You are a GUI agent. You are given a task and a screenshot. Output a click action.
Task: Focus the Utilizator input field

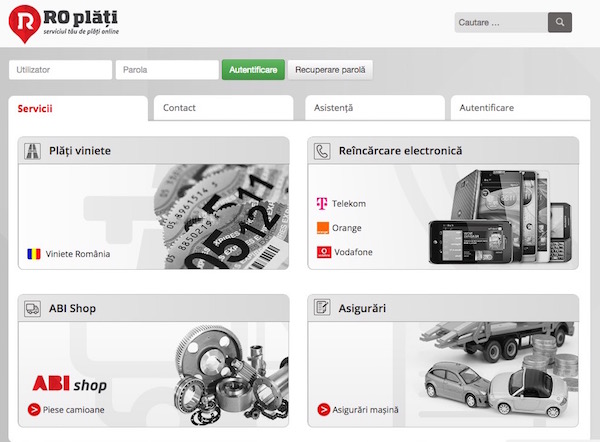60,70
